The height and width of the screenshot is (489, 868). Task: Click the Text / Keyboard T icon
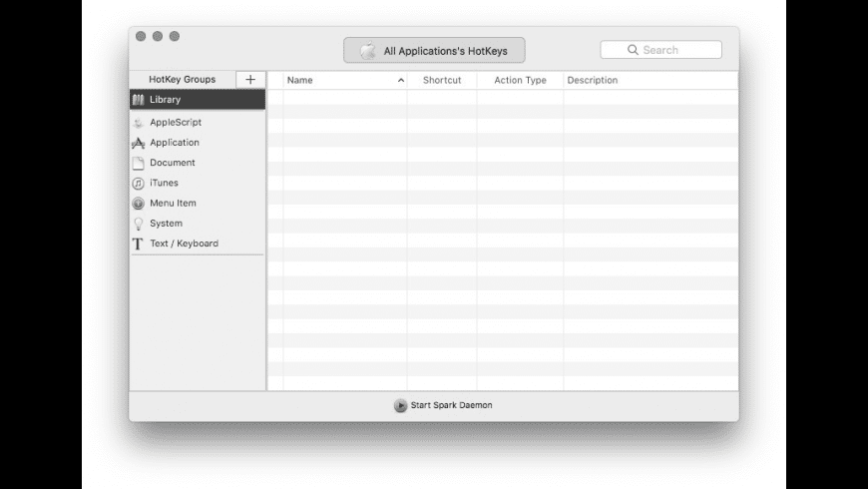click(138, 244)
